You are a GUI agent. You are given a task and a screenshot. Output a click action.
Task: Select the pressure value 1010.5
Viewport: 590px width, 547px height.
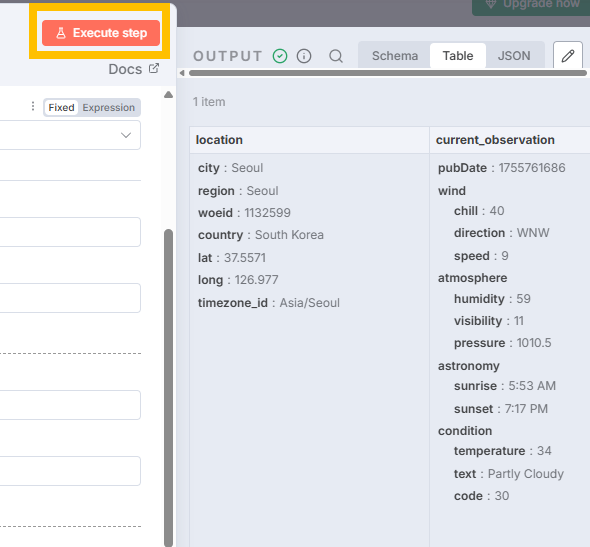pyautogui.click(x=534, y=343)
